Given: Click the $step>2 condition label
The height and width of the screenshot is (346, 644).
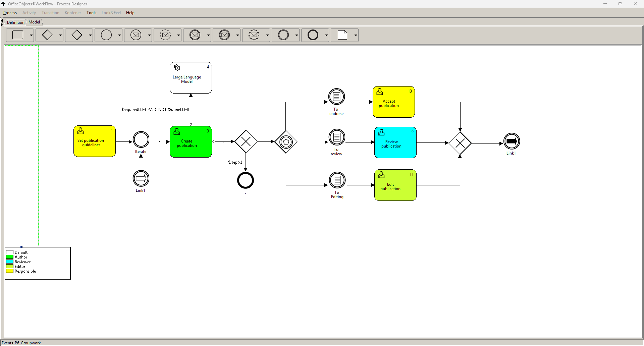Looking at the screenshot, I should coord(235,162).
